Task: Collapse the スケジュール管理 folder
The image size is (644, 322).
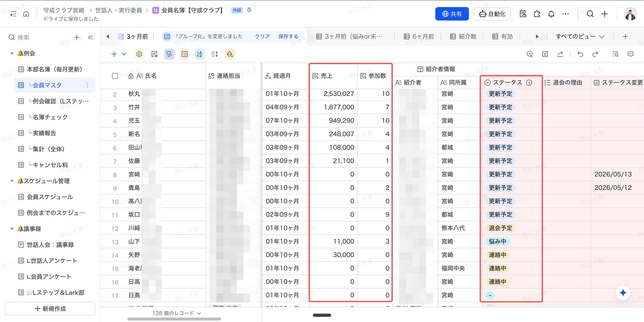Action: (x=12, y=181)
